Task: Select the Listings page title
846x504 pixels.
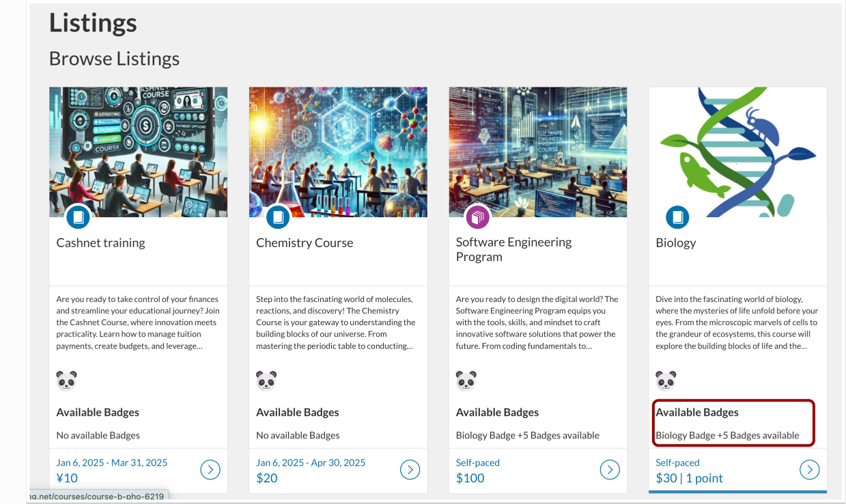Action: pyautogui.click(x=93, y=23)
